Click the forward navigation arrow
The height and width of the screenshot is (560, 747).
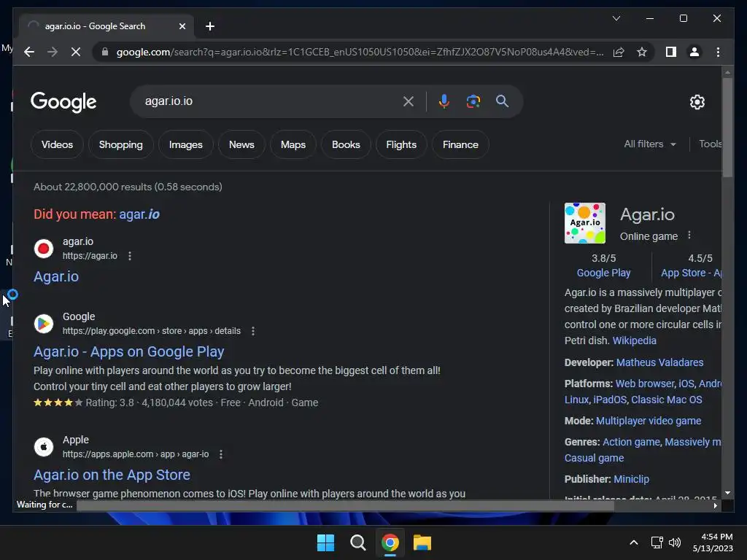click(x=53, y=52)
